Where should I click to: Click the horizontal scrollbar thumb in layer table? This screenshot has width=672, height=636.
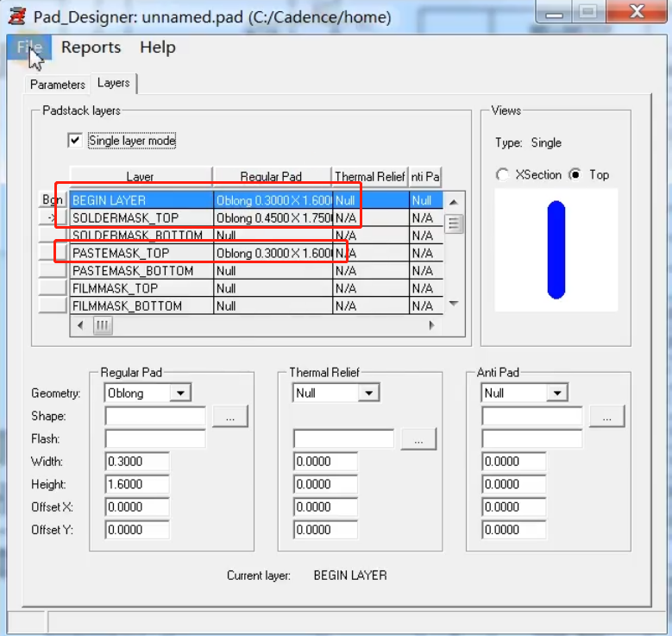point(103,325)
